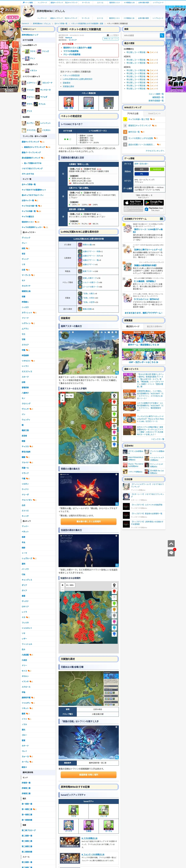Open バーバラ icon in lunaiガチャ table
The image size is (186, 868).
click(69, 825)
